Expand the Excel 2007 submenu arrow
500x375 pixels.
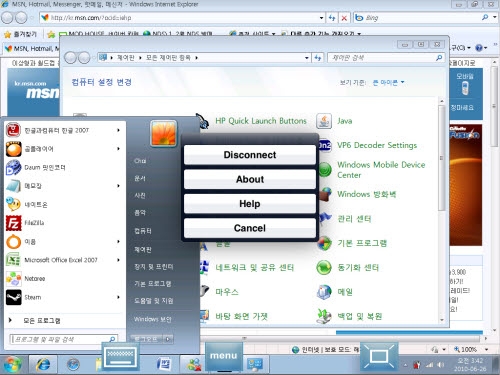point(118,260)
